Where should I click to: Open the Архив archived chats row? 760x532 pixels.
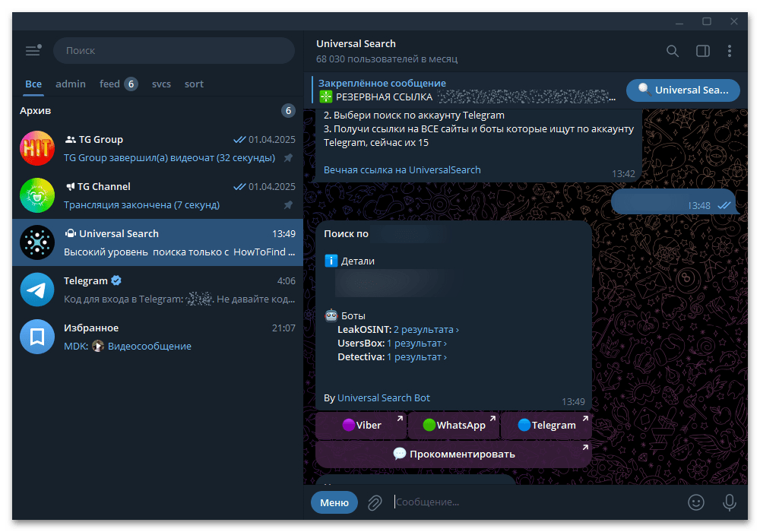coord(157,110)
